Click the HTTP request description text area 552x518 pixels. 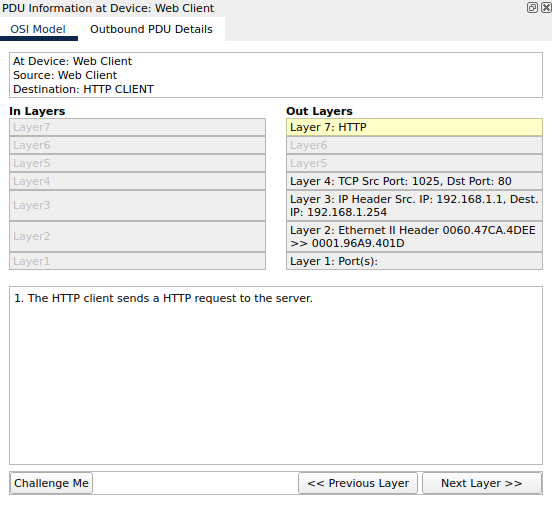click(x=276, y=375)
